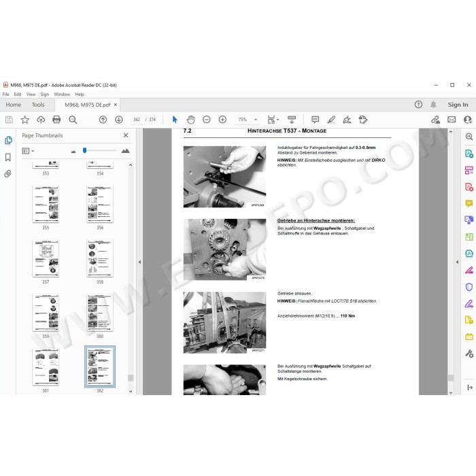476x476 pixels.
Task: Upload the file to Document Cloud
Action: (41, 120)
